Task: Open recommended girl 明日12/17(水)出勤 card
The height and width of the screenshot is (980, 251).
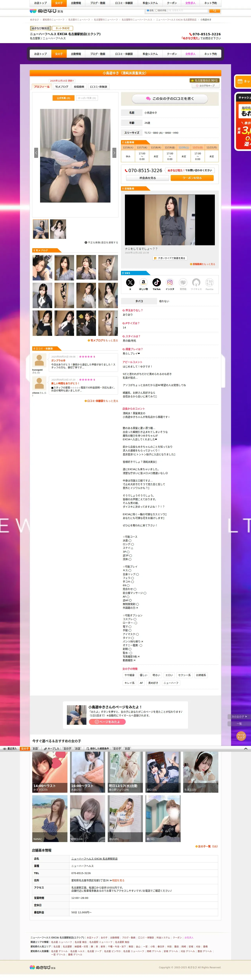Action: (125, 772)
